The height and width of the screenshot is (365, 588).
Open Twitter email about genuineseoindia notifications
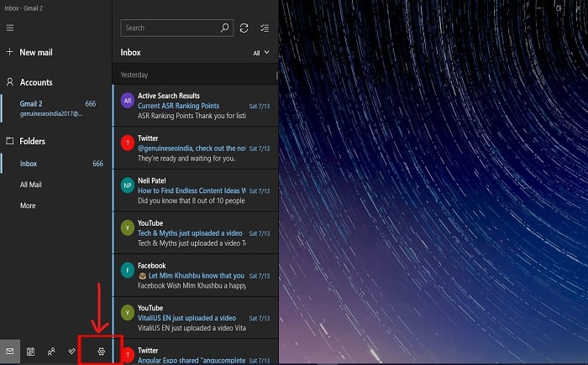click(196, 148)
